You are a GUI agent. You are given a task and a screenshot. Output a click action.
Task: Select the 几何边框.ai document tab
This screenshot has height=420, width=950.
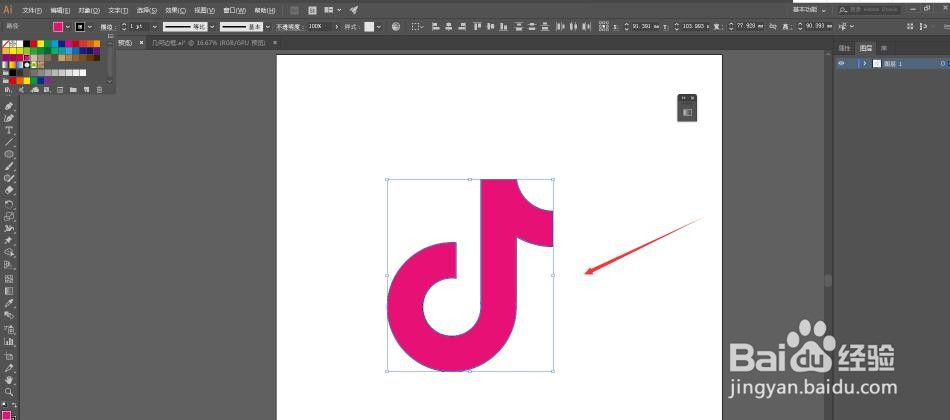(x=208, y=43)
